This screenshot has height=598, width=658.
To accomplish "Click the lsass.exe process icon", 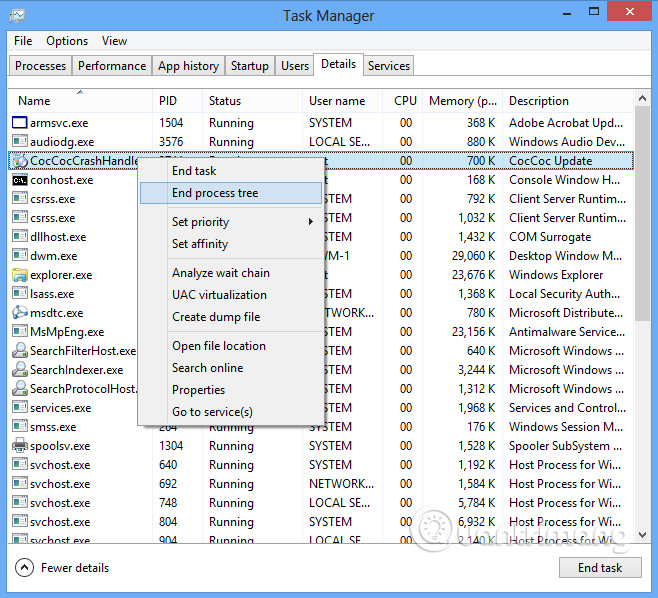I will pyautogui.click(x=19, y=294).
